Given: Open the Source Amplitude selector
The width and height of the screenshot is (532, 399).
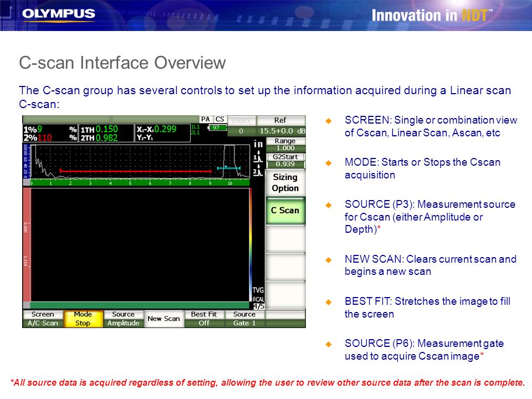Looking at the screenshot, I should click(124, 319).
